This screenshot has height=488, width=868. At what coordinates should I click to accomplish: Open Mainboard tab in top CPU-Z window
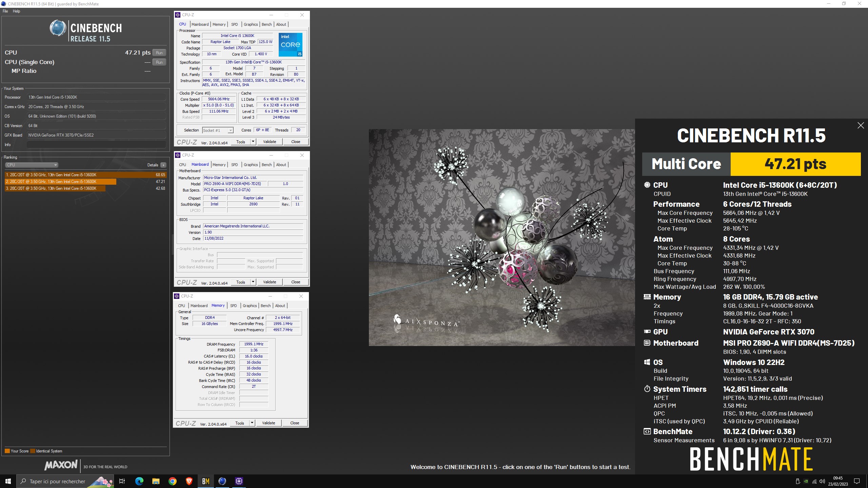(200, 24)
